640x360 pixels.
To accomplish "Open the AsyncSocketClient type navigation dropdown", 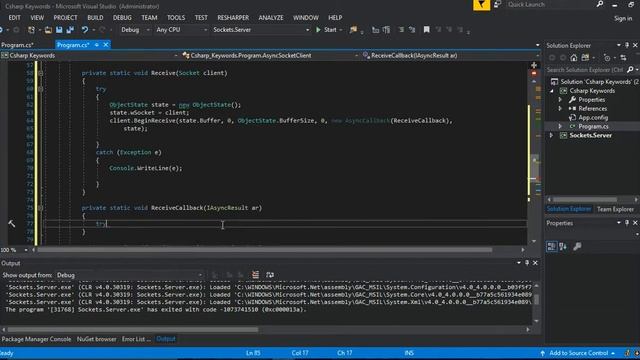I will point(270,56).
